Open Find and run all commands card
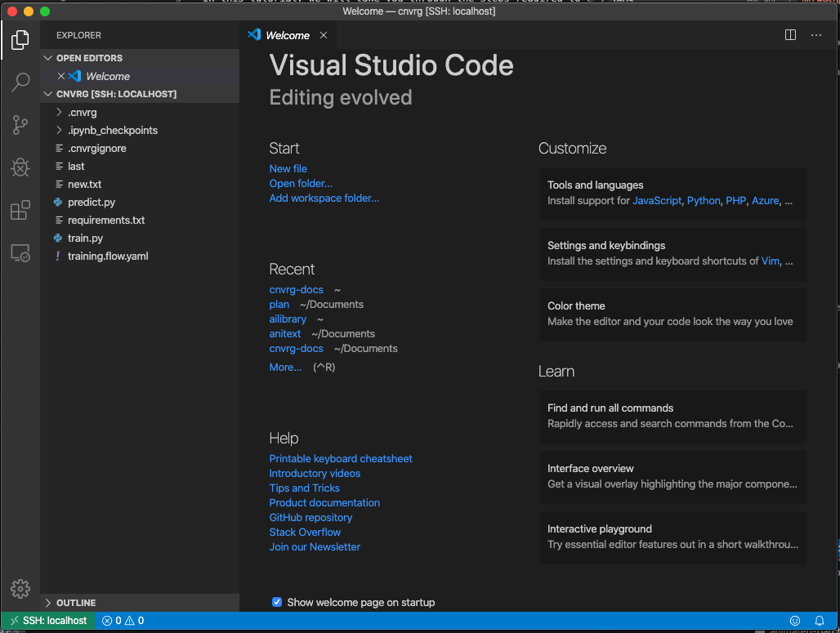Image resolution: width=840 pixels, height=633 pixels. pyautogui.click(x=672, y=416)
